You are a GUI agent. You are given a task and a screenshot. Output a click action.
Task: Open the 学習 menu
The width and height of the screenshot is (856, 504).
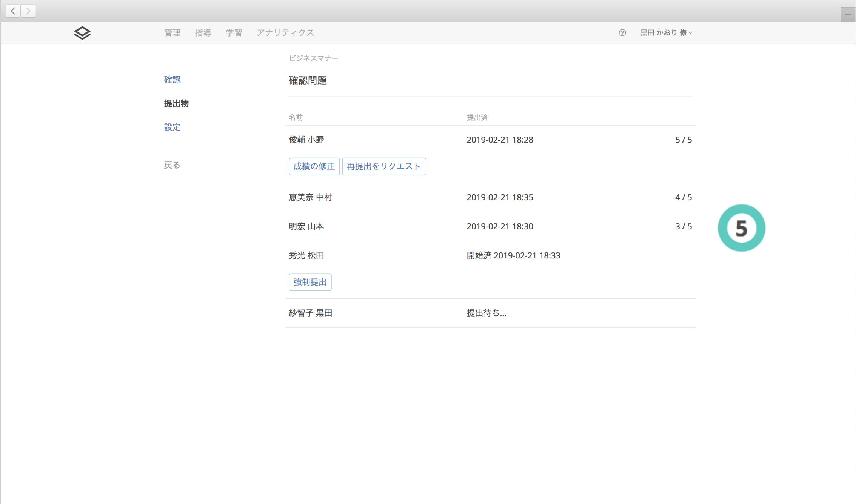[234, 33]
